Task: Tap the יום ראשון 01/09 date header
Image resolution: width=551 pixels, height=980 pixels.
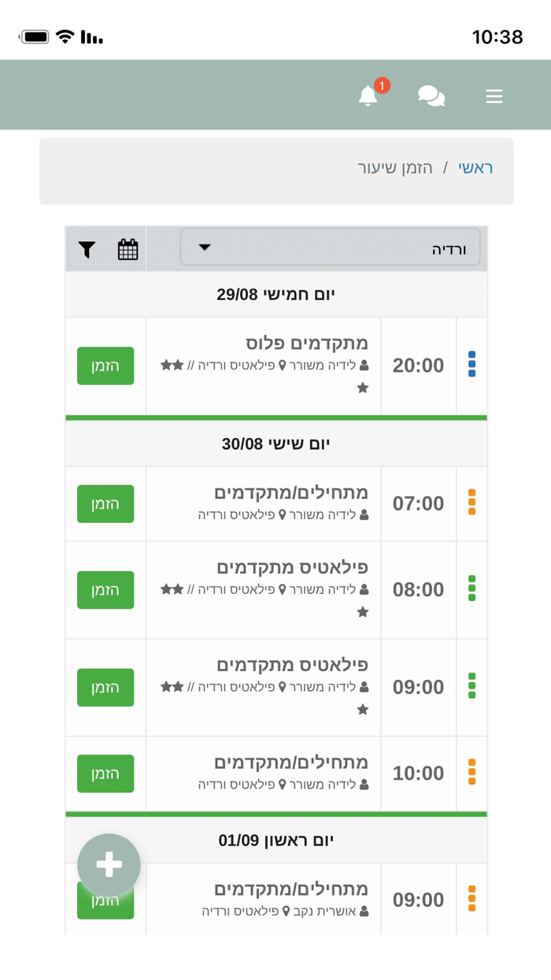Action: (275, 839)
